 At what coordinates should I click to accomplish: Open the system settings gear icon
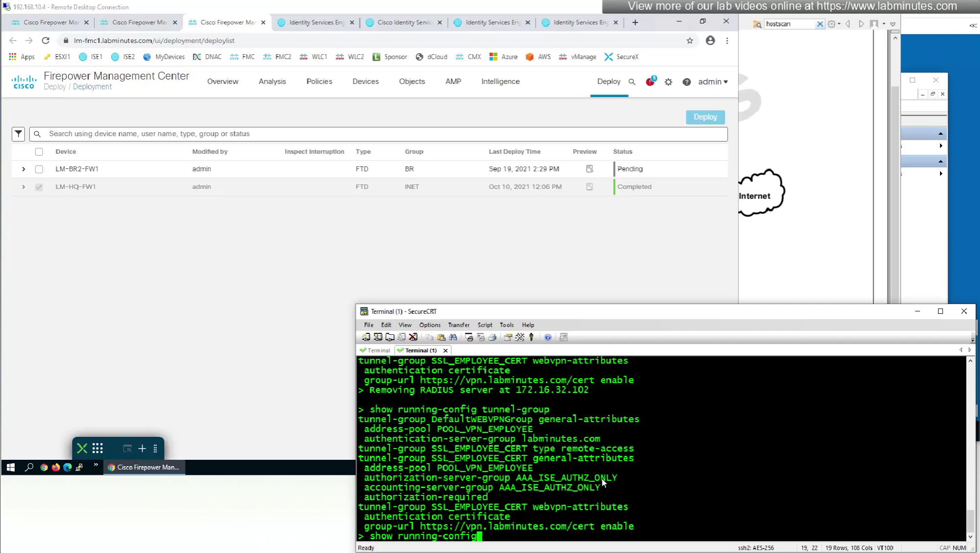(x=668, y=82)
